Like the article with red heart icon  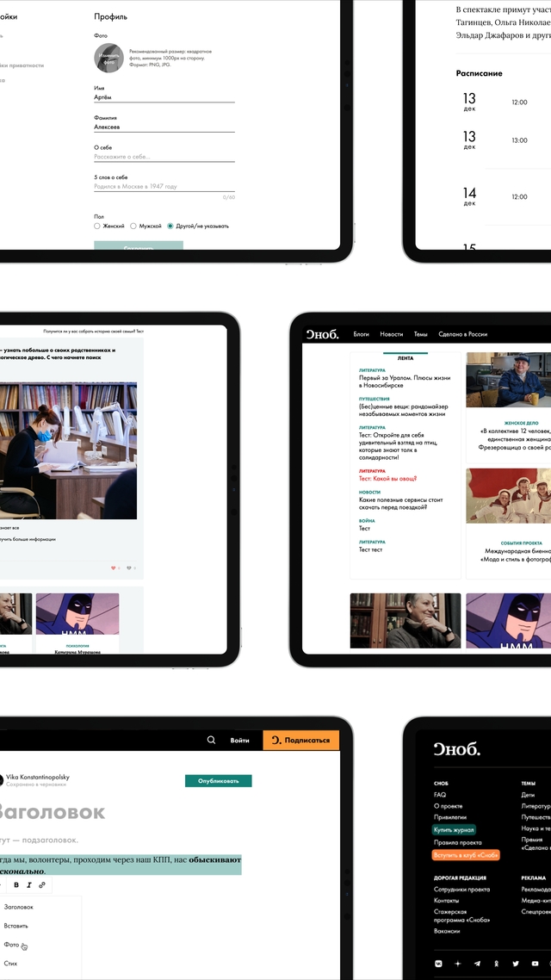click(x=114, y=568)
